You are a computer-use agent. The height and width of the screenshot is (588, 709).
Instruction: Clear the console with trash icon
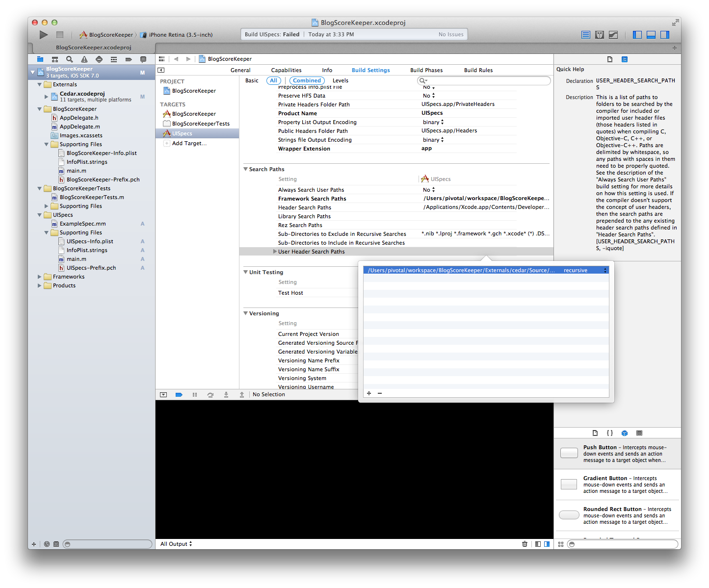[525, 544]
